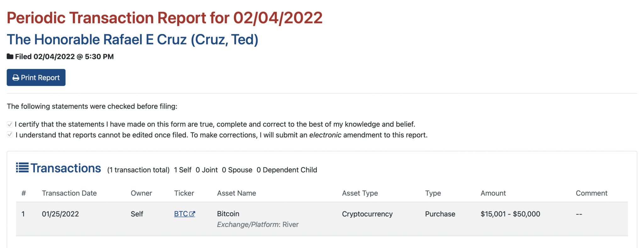Click the Asset Name column header
This screenshot has height=248, width=644.
click(x=236, y=193)
